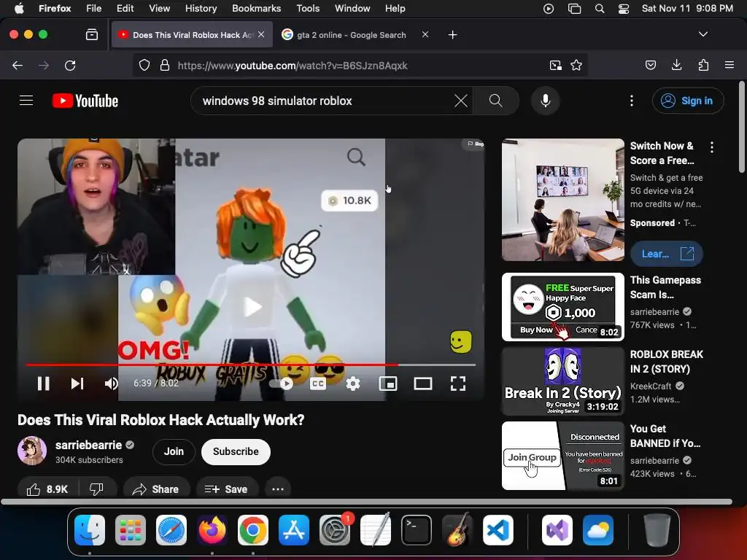Toggle closed captions
This screenshot has height=560, width=747.
pos(318,384)
